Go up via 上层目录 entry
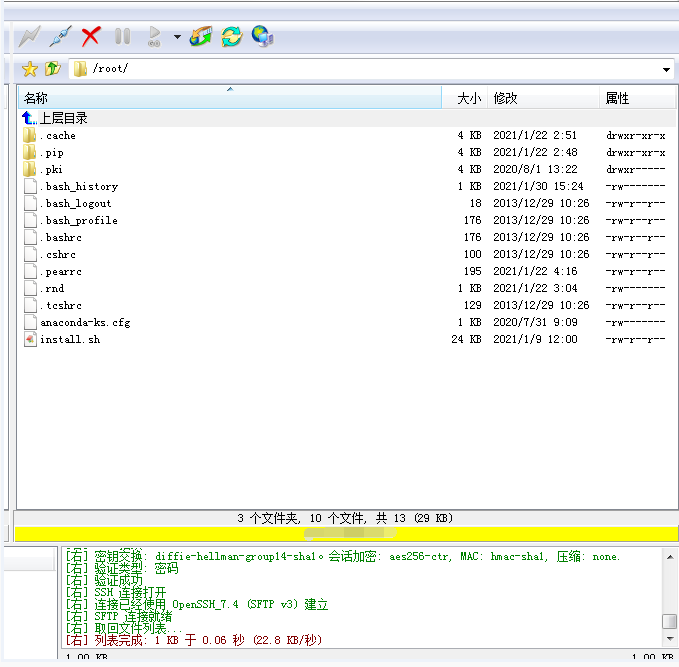This screenshot has width=679, height=667. (63, 118)
